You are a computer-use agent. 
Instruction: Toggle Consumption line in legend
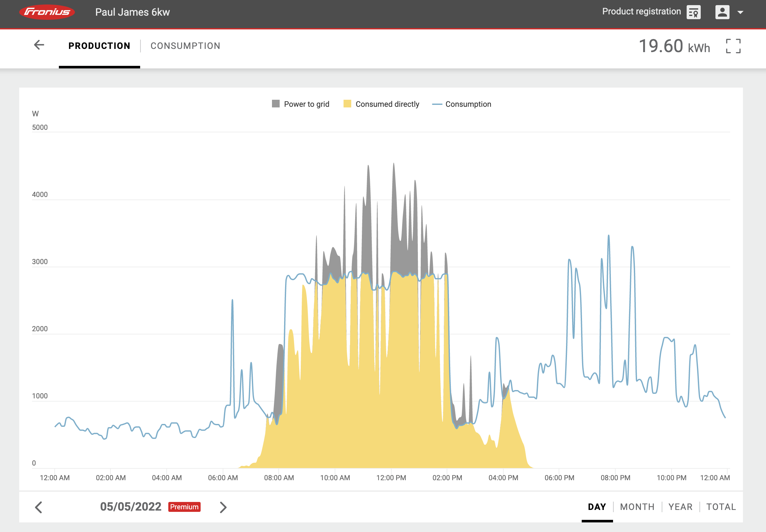pyautogui.click(x=468, y=104)
